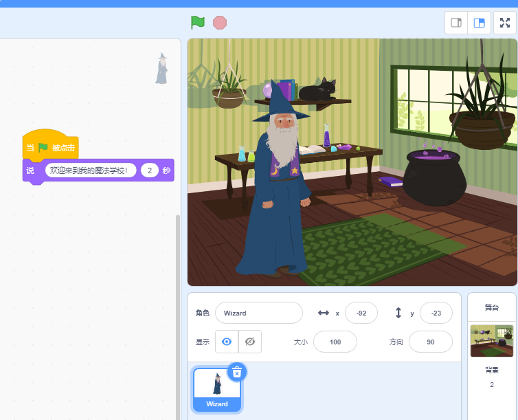This screenshot has height=420, width=518.
Task: Switch to small stage layout
Action: (x=455, y=23)
